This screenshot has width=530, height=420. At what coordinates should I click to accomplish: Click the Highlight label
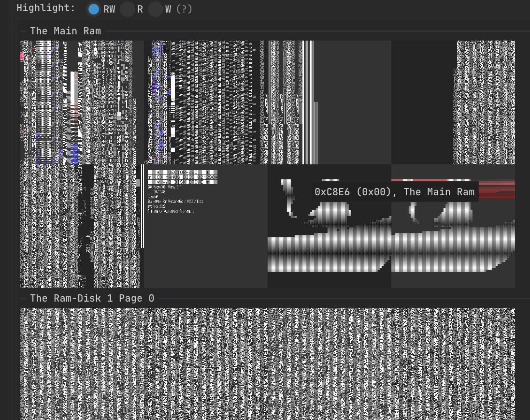point(45,9)
